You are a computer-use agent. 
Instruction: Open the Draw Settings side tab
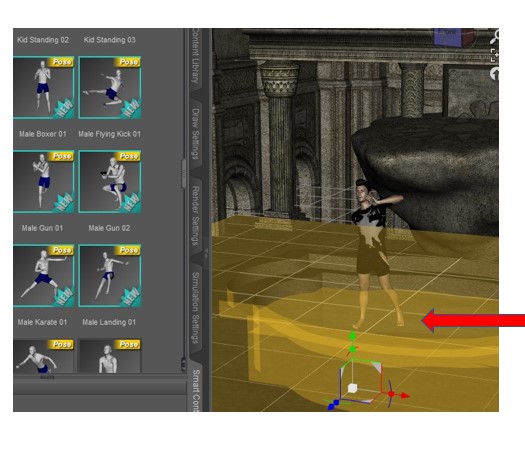[195, 133]
